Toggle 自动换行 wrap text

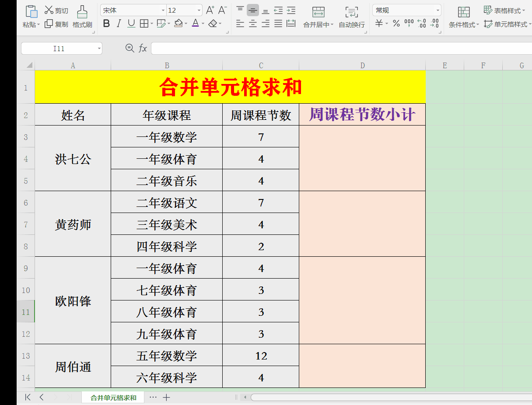click(351, 17)
